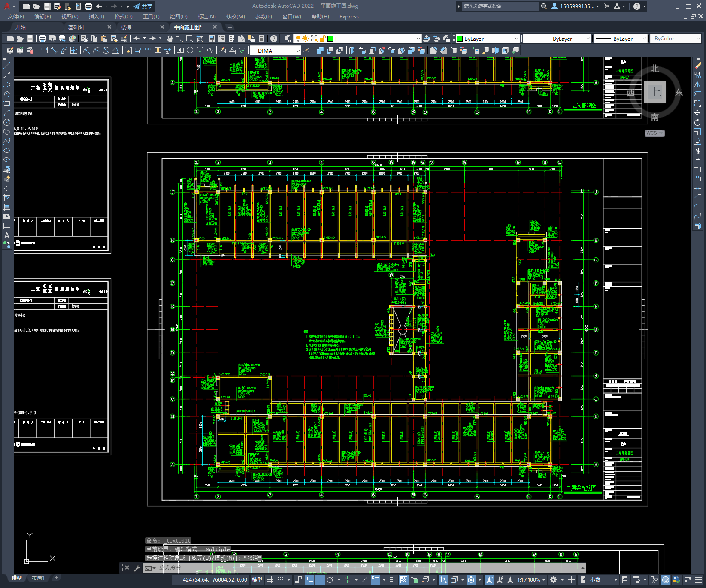Select the Erase tool in modify toolbar
The image size is (706, 588).
[x=697, y=66]
